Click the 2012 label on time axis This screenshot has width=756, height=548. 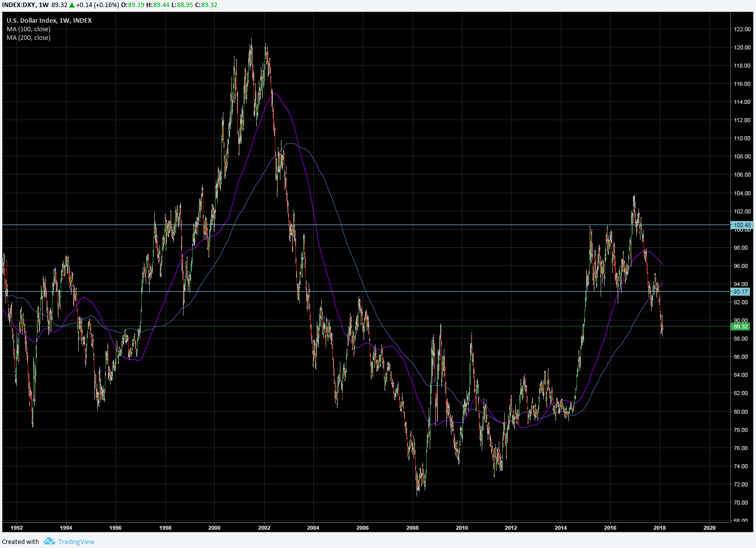[x=511, y=528]
